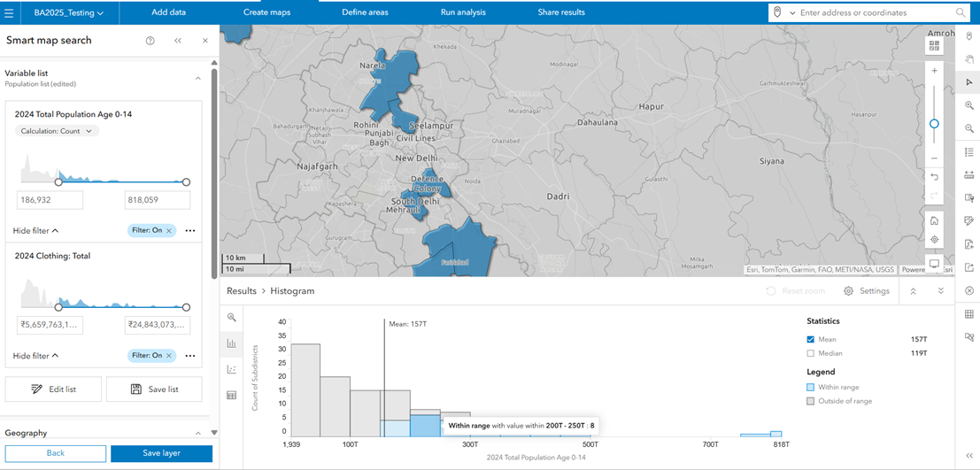Click the map home extent icon
Image resolution: width=980 pixels, height=470 pixels.
tap(934, 220)
